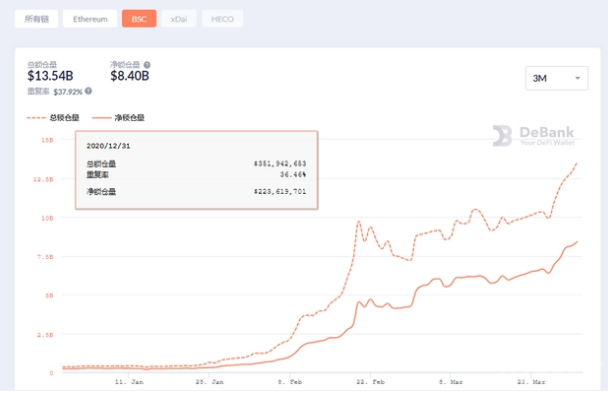Screen dimensions: 608x395
Task: Click help icon next to 净锁仓量
Action: [x=147, y=65]
